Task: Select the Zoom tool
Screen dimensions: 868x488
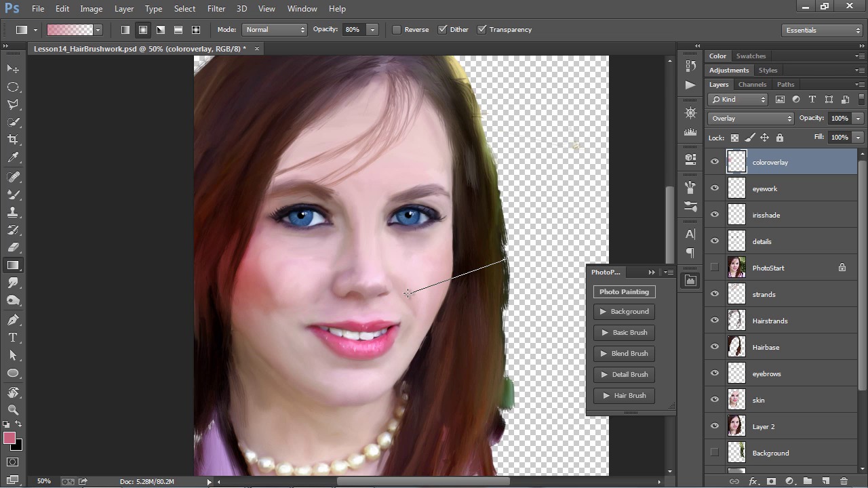Action: (13, 409)
